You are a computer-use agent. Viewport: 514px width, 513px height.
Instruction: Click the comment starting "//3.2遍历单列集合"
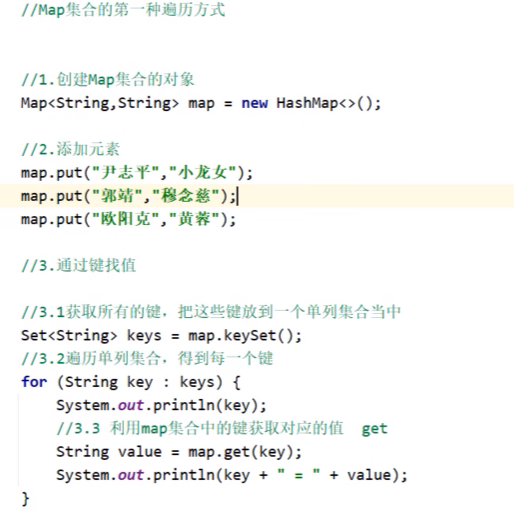point(147,358)
